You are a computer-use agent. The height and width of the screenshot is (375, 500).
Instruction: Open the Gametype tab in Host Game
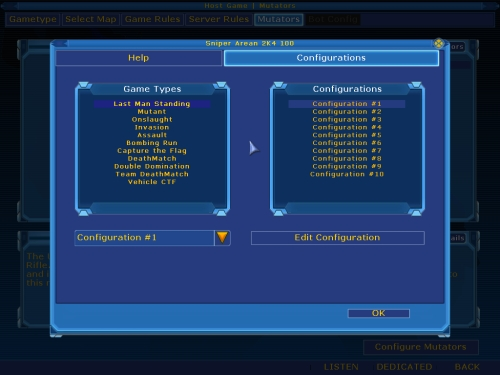[33, 19]
